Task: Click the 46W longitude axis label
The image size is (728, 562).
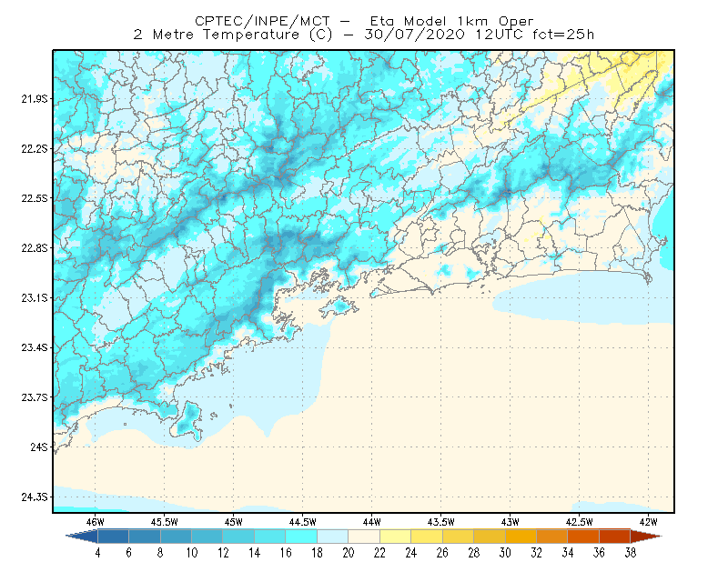Action: (x=96, y=522)
